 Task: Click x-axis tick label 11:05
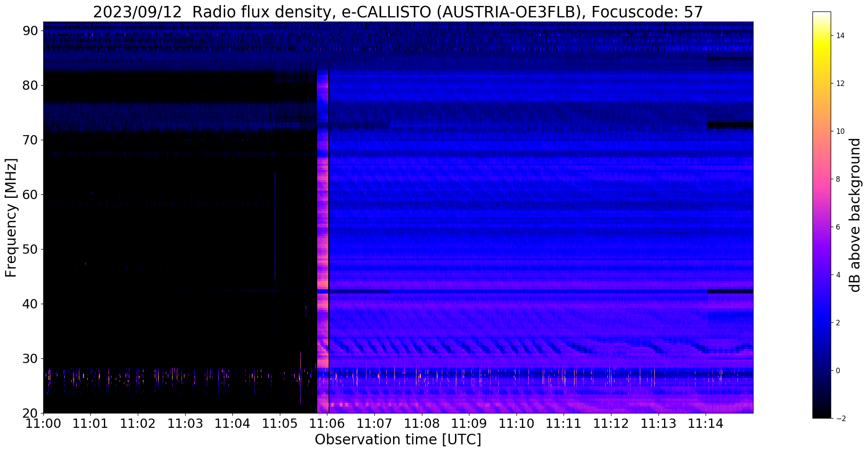click(x=280, y=423)
